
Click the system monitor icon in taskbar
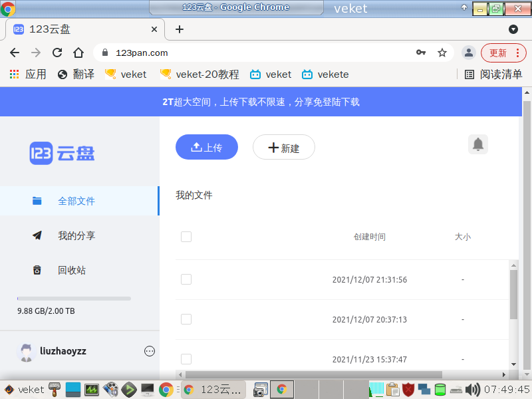click(92, 390)
